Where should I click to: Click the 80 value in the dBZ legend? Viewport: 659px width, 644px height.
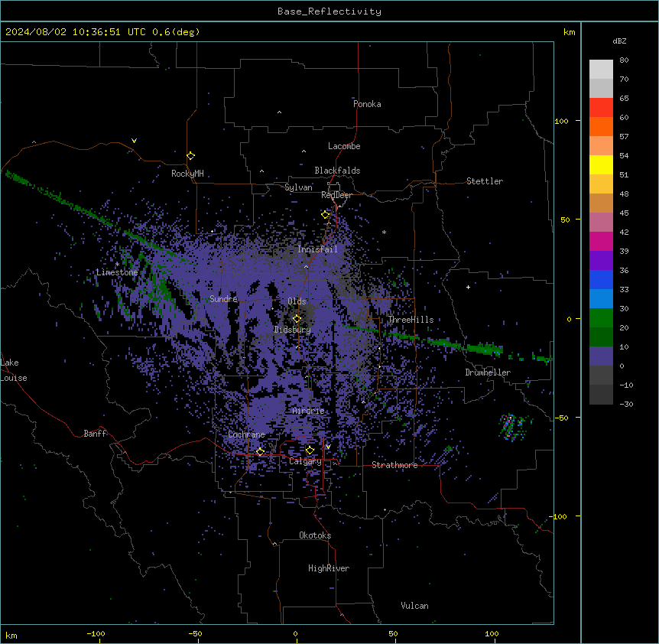tap(624, 60)
